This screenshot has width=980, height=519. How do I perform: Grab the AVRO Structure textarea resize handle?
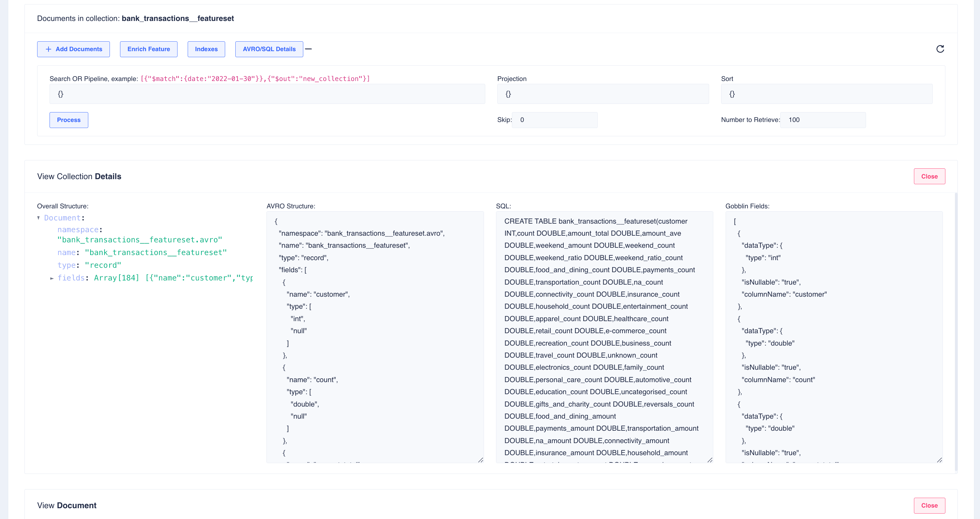tap(480, 460)
